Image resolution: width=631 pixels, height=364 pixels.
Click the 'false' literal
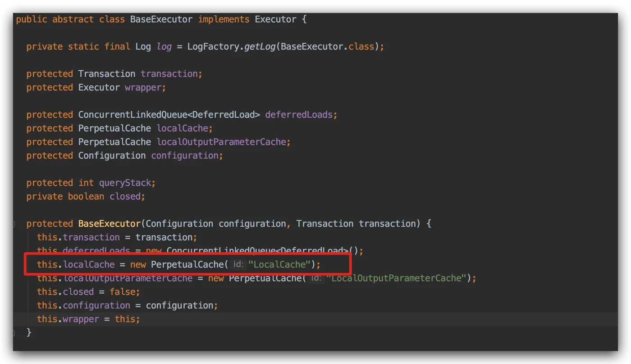tap(122, 291)
